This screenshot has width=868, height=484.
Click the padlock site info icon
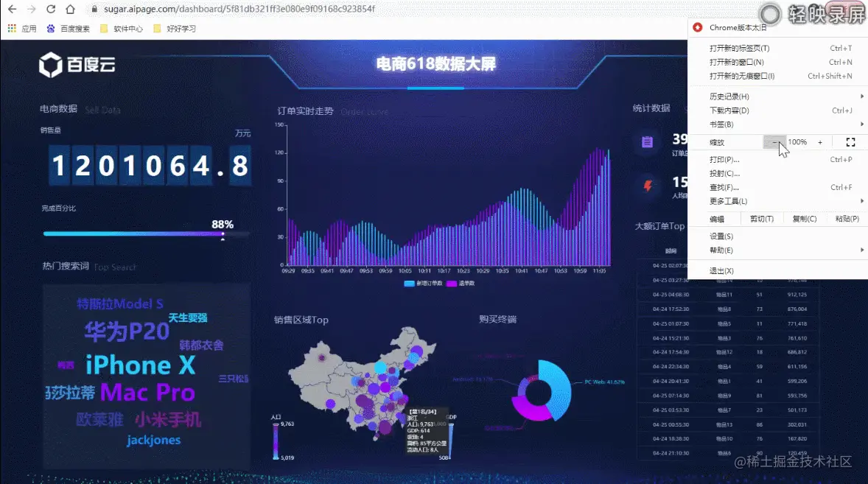click(x=94, y=10)
